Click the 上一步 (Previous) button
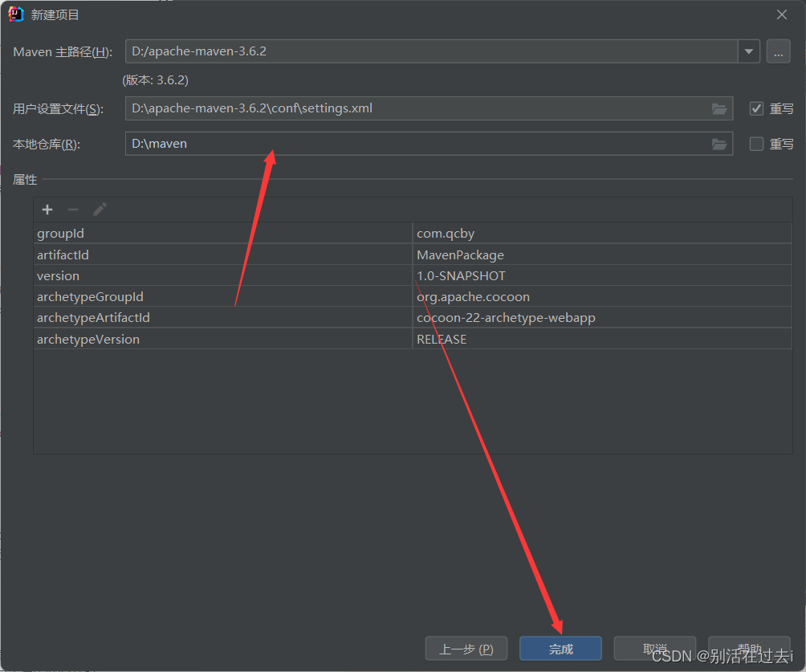This screenshot has width=806, height=672. coord(466,649)
